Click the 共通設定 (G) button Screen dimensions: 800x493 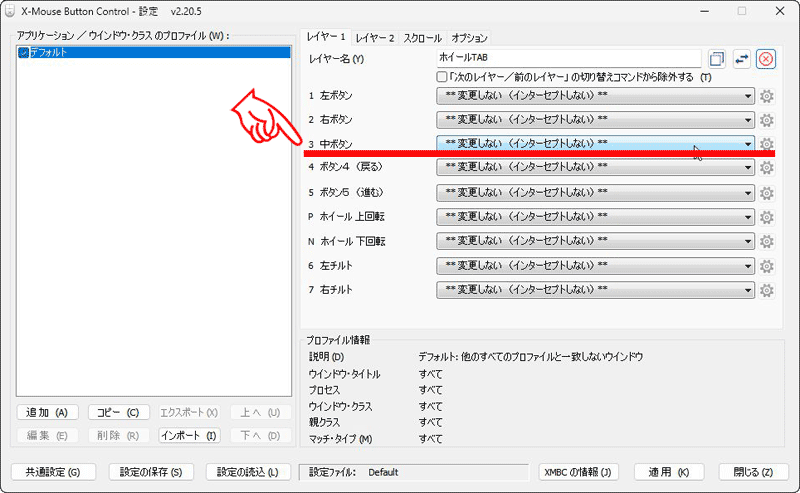point(53,472)
